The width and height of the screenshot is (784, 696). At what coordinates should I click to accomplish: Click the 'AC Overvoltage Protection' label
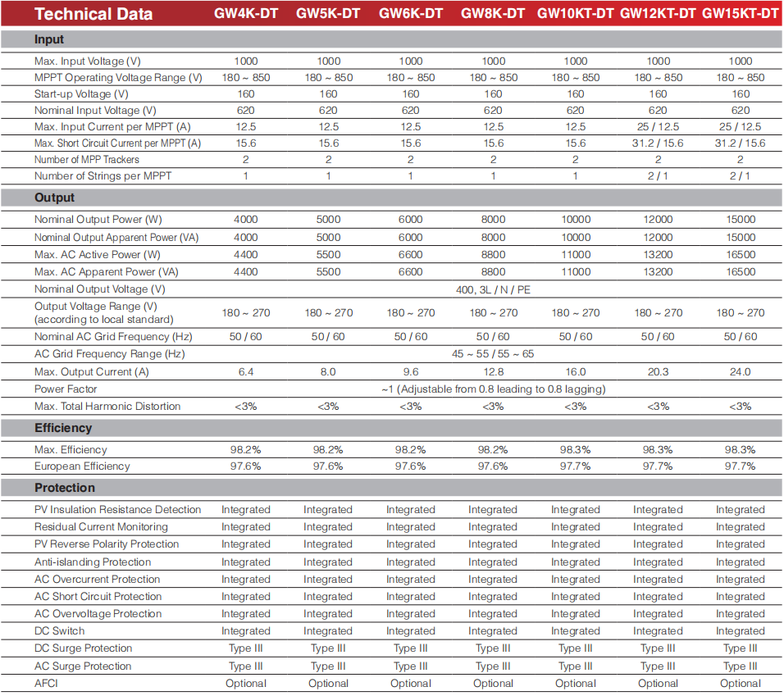point(98,614)
